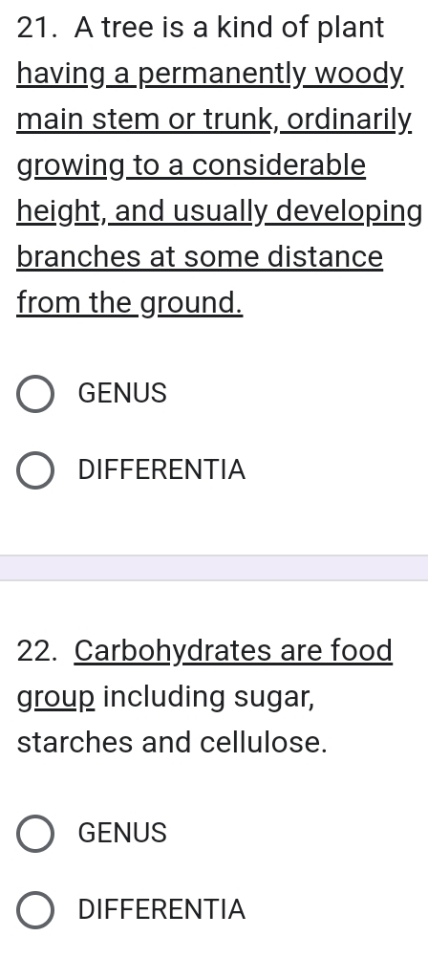
Task: Click the text 'A tree is a kind of plant'
Action: (229, 28)
